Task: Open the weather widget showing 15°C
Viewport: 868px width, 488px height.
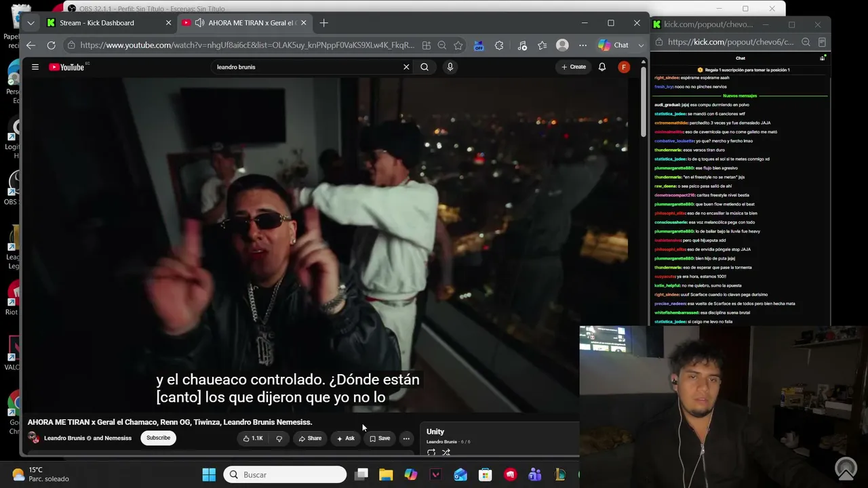Action: [x=41, y=474]
